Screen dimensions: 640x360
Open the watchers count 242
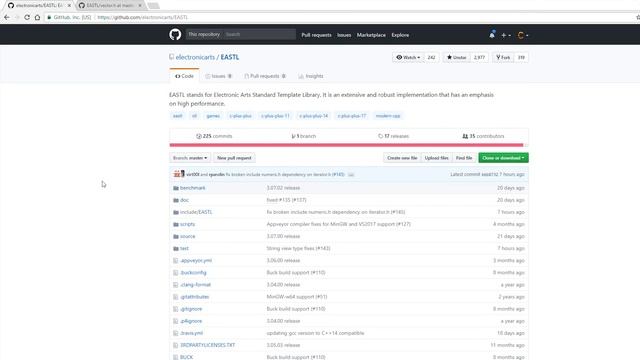coord(431,58)
